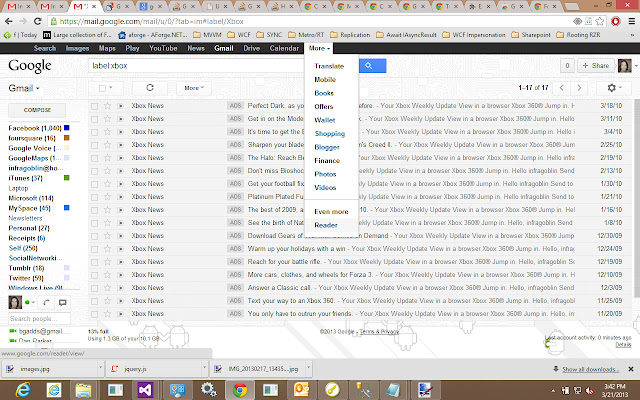Open the Gmail dropdown under Google logo
The width and height of the screenshot is (640, 400).
click(24, 88)
